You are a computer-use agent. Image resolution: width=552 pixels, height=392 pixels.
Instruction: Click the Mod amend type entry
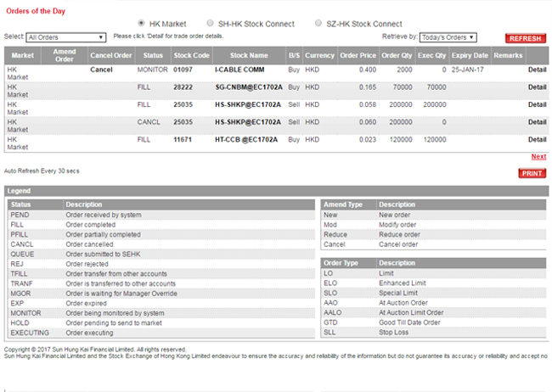(x=330, y=225)
